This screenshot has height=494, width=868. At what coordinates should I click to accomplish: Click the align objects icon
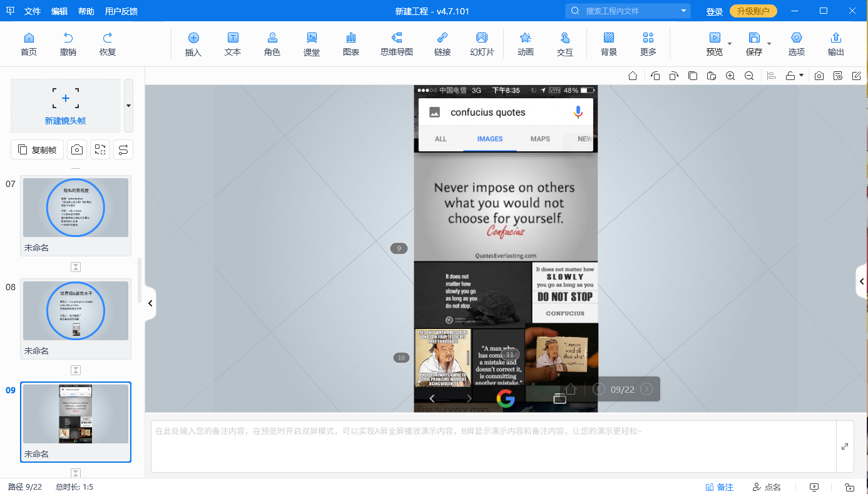click(x=772, y=76)
